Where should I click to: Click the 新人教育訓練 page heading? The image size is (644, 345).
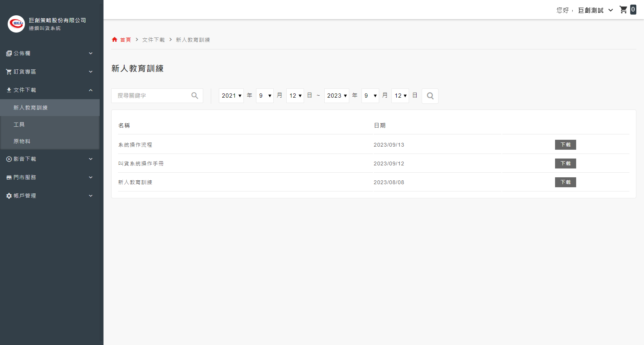pos(138,69)
